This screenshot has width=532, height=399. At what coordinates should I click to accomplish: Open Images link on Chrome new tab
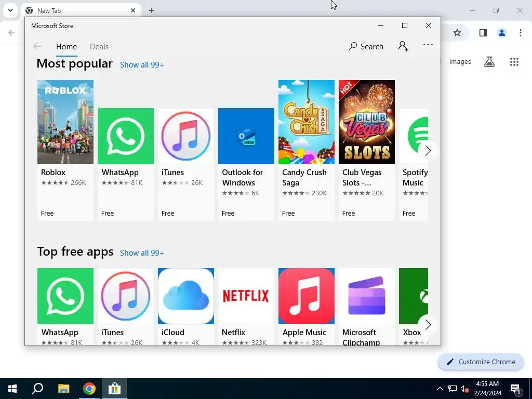[460, 62]
